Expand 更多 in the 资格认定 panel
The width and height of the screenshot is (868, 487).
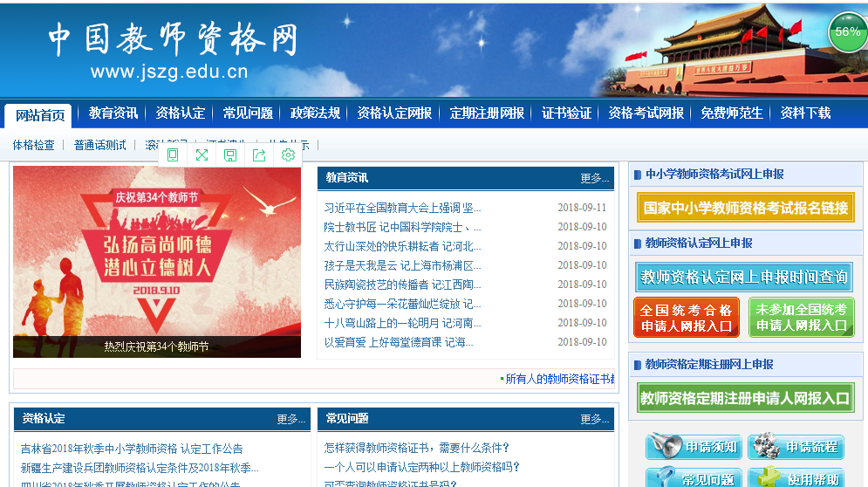coord(290,419)
